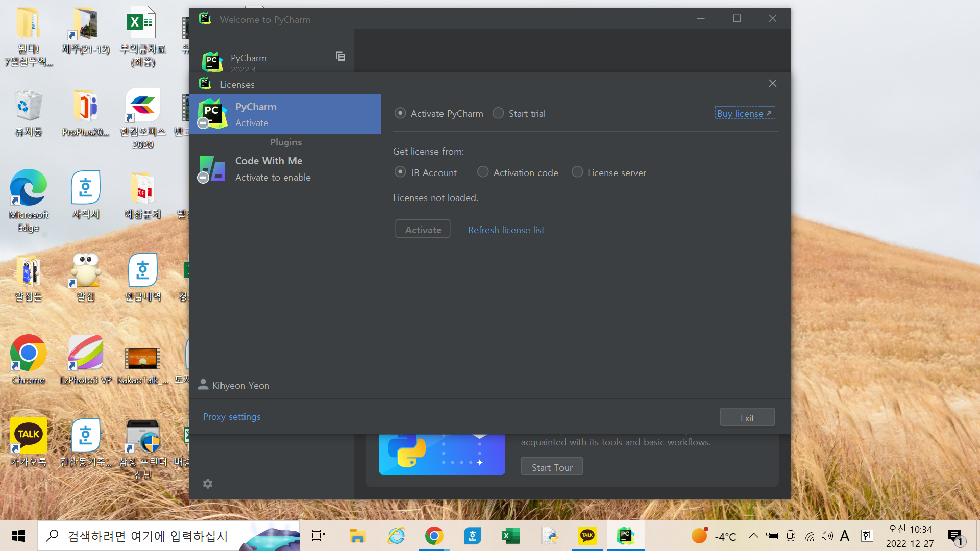Open Internet Explorer from the taskbar
The image size is (980, 551).
(x=396, y=536)
